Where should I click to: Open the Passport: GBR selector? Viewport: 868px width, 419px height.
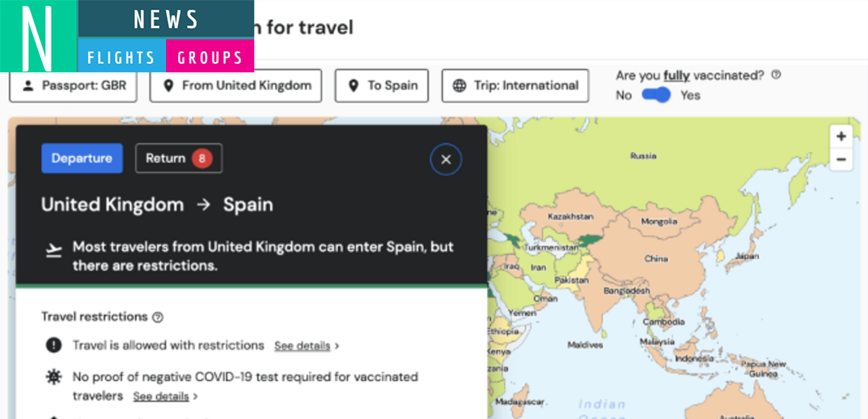[x=73, y=86]
